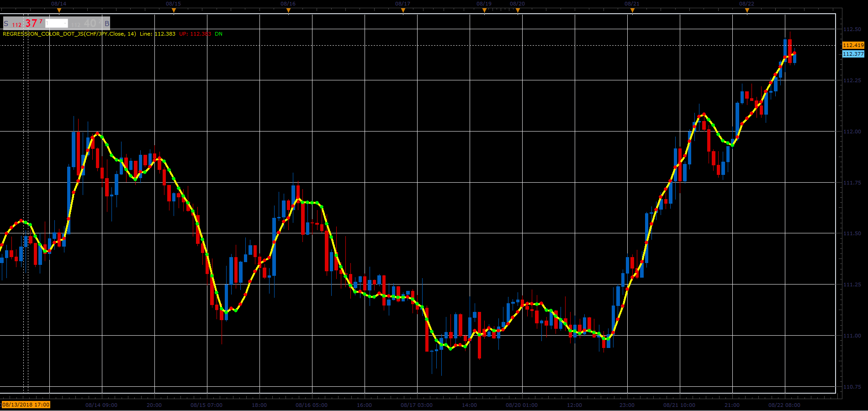868x411 pixels.
Task: Click the 08/14 day separator triangle marker
Action: [x=59, y=11]
